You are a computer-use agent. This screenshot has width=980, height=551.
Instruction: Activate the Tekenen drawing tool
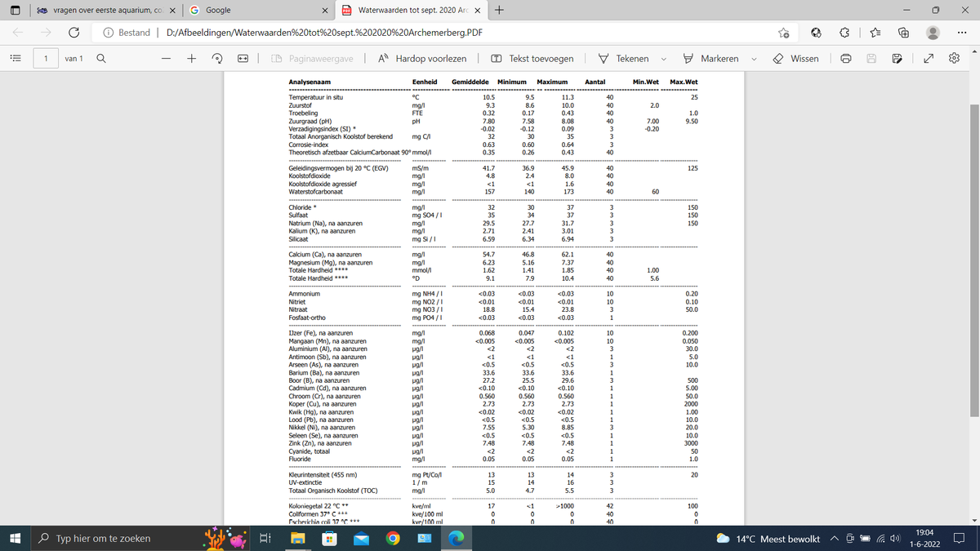(624, 59)
